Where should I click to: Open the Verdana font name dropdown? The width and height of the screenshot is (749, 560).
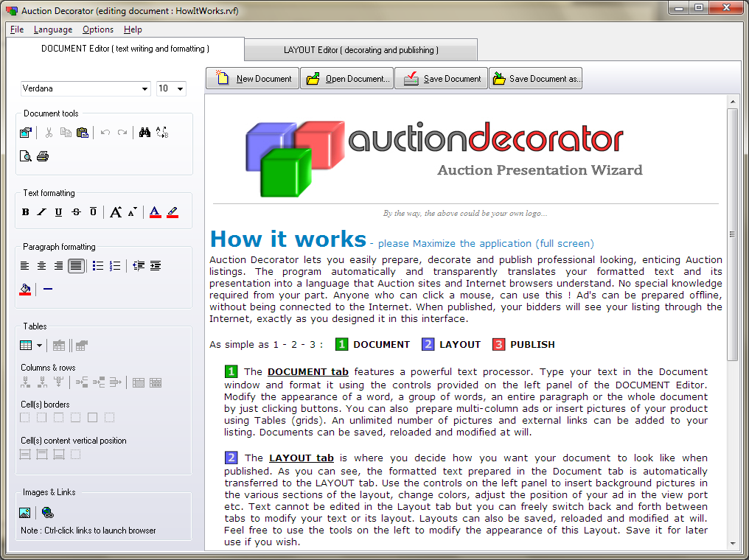click(x=144, y=88)
